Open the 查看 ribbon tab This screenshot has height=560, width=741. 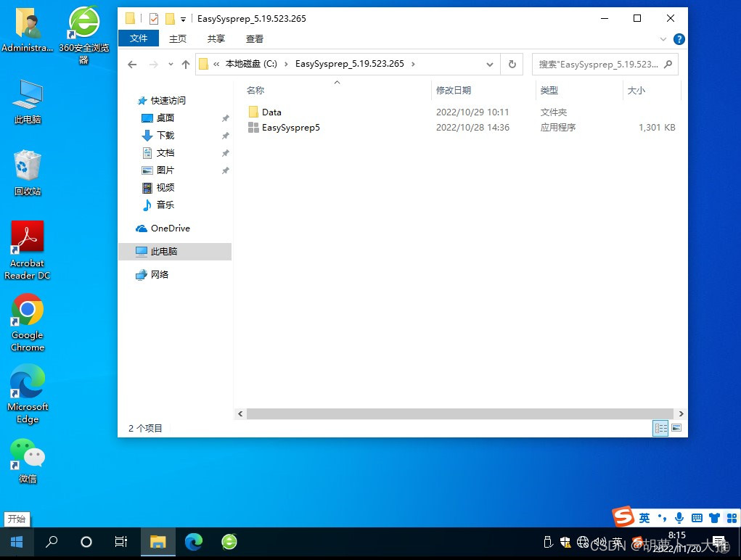[x=254, y=38]
